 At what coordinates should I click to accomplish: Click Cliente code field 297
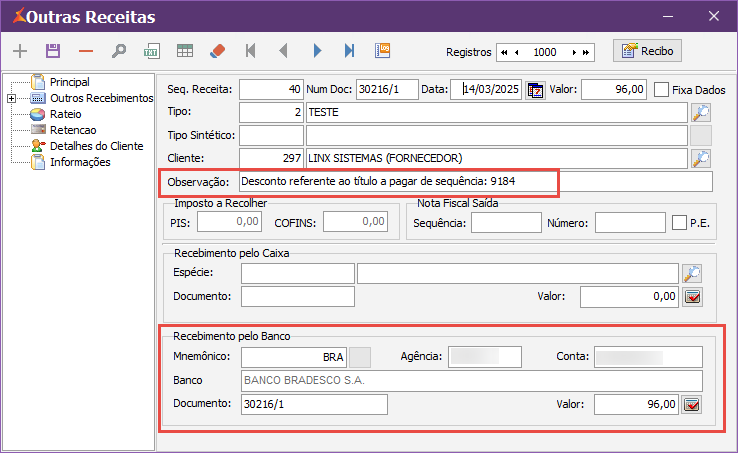point(271,159)
